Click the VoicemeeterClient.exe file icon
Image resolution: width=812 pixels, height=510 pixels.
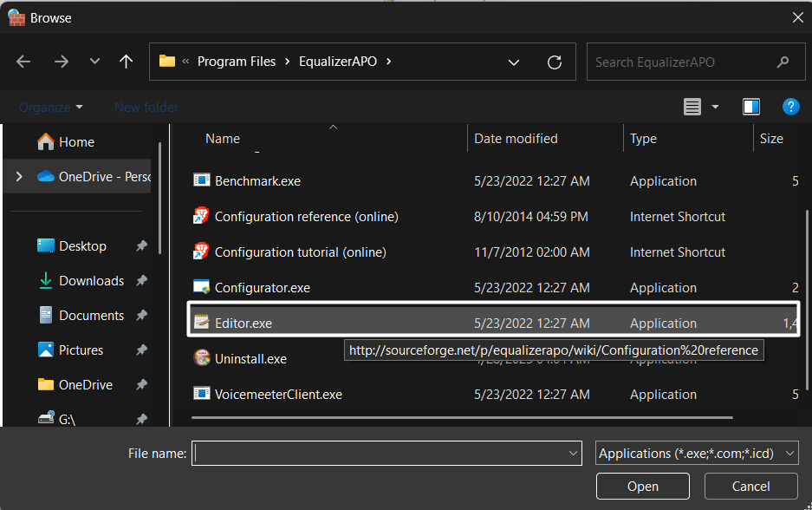(x=201, y=395)
